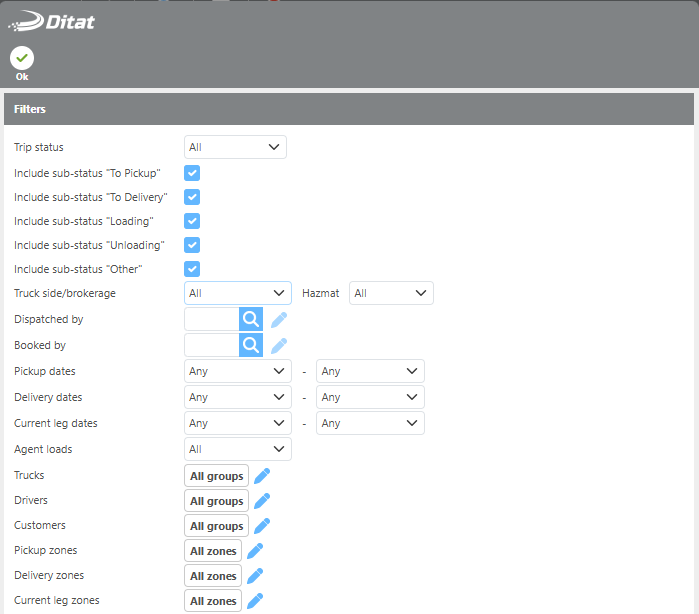Click the green Ok checkmark icon
699x614 pixels.
(22, 58)
